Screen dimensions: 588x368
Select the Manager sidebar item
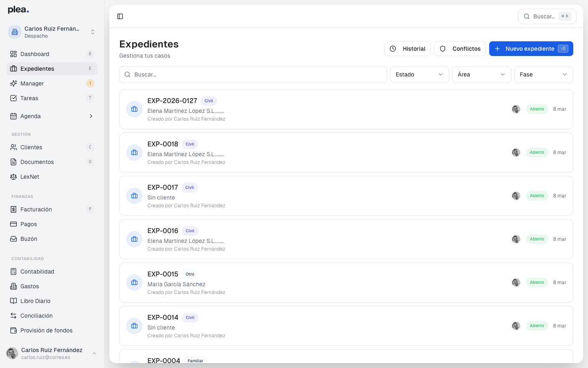(32, 83)
